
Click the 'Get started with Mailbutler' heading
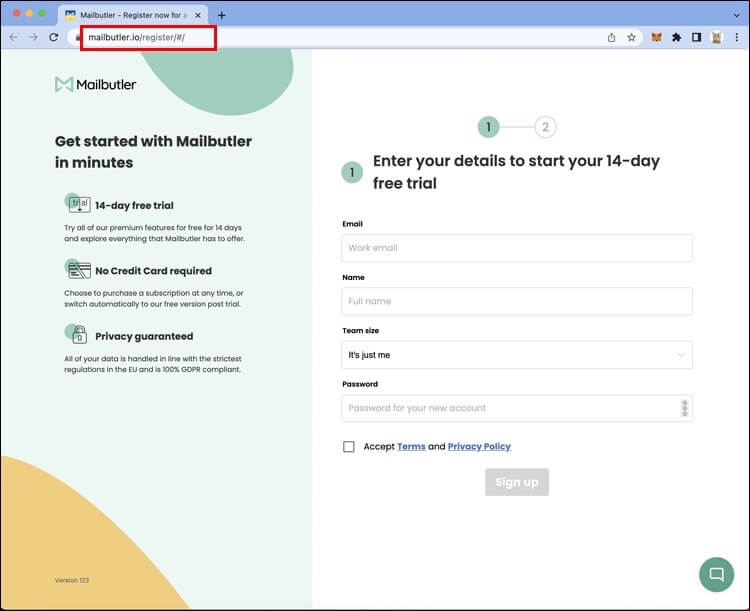pos(154,152)
